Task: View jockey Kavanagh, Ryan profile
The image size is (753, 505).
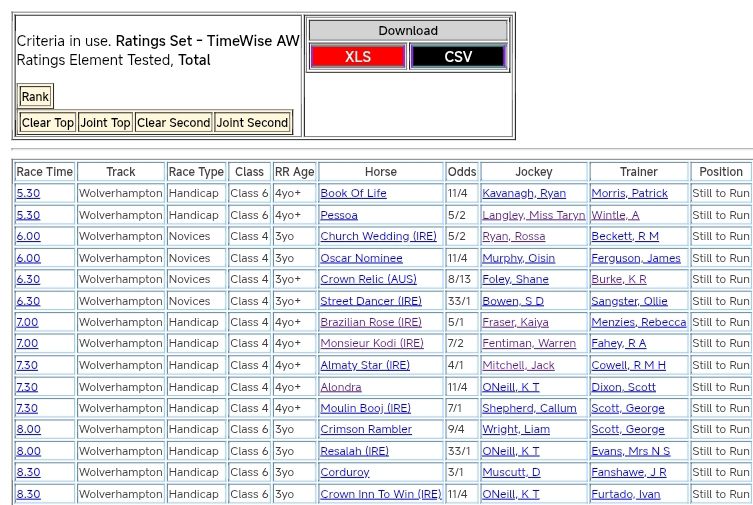Action: pos(523,193)
